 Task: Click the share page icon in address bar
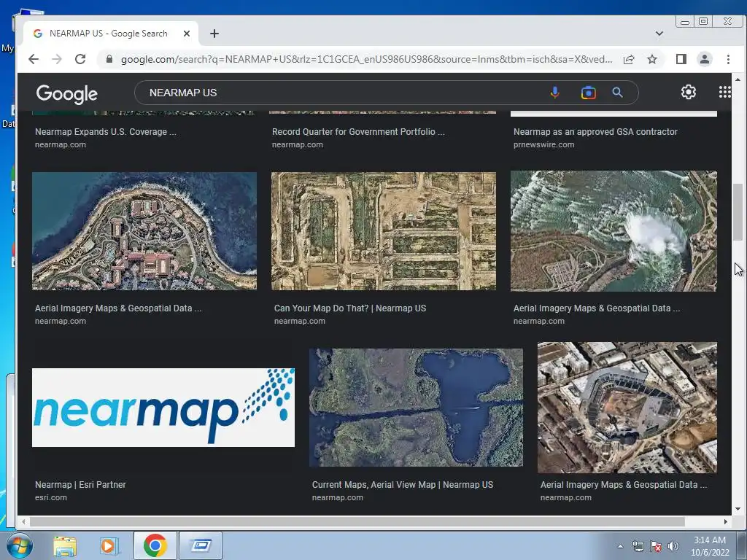point(629,59)
